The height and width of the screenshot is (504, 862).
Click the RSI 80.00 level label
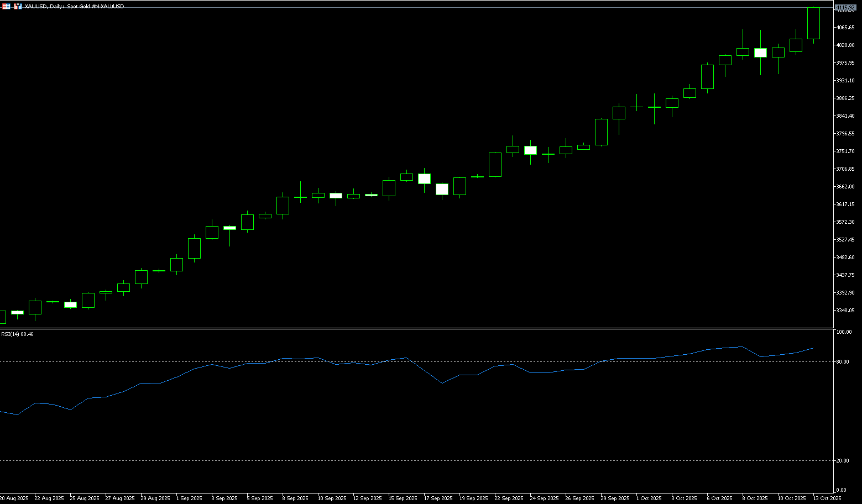843,362
